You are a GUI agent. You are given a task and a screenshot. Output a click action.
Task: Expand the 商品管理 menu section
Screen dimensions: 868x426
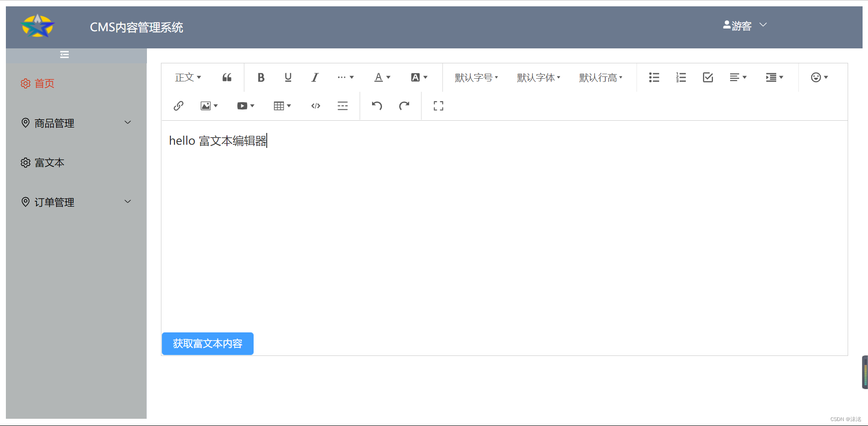[76, 123]
